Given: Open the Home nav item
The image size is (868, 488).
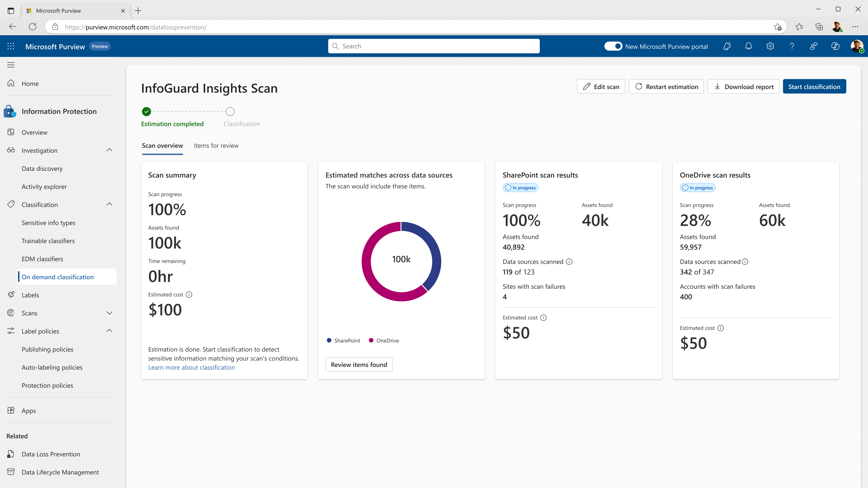Looking at the screenshot, I should click(x=30, y=84).
